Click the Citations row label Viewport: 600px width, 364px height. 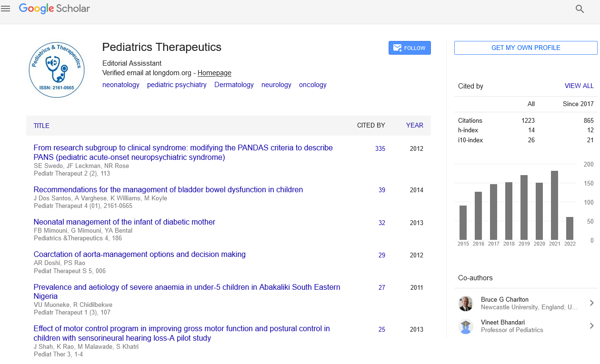pyautogui.click(x=470, y=120)
